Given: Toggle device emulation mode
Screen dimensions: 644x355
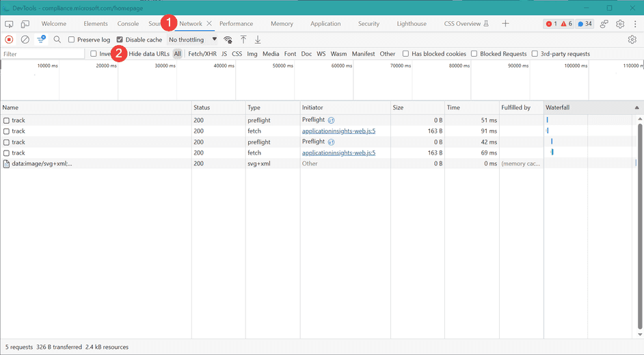Looking at the screenshot, I should [x=25, y=24].
